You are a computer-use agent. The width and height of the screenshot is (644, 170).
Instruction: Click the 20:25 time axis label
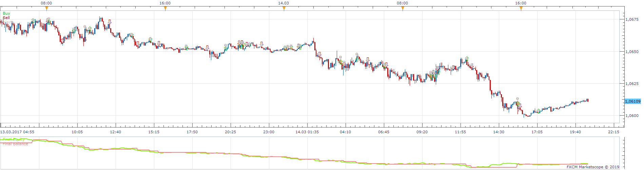(231, 132)
